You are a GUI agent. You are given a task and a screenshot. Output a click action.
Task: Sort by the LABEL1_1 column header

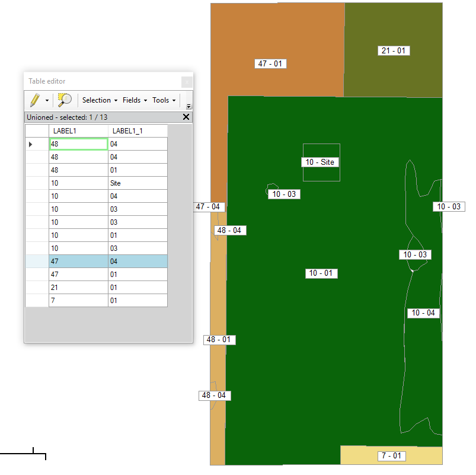[x=127, y=130]
